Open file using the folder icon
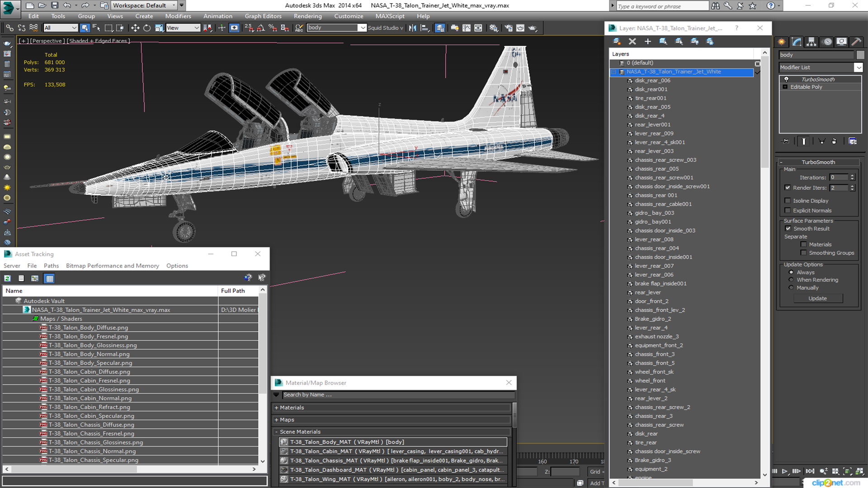Image resolution: width=868 pixels, height=488 pixels. tap(42, 5)
